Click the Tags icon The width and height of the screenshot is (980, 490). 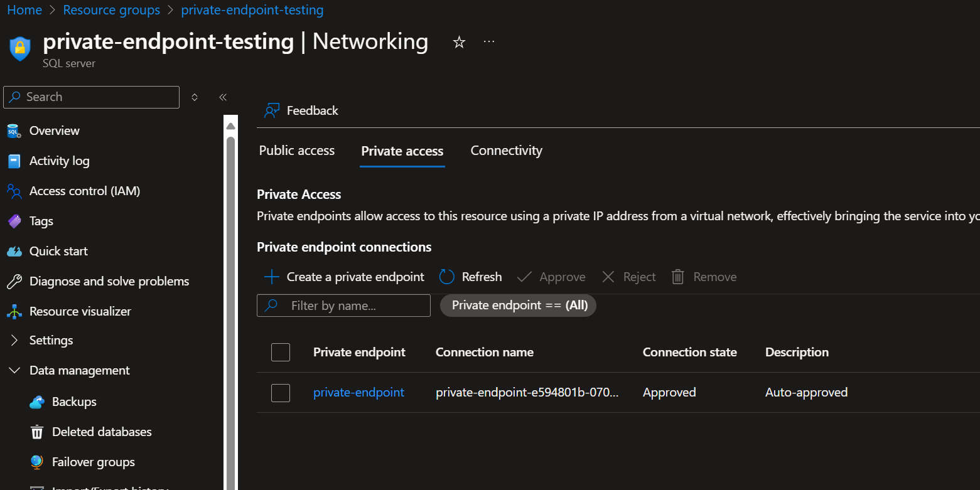click(x=14, y=221)
